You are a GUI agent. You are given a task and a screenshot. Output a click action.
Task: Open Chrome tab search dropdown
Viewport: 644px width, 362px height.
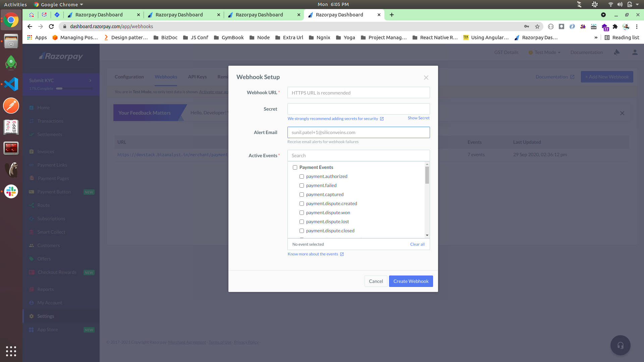[603, 15]
